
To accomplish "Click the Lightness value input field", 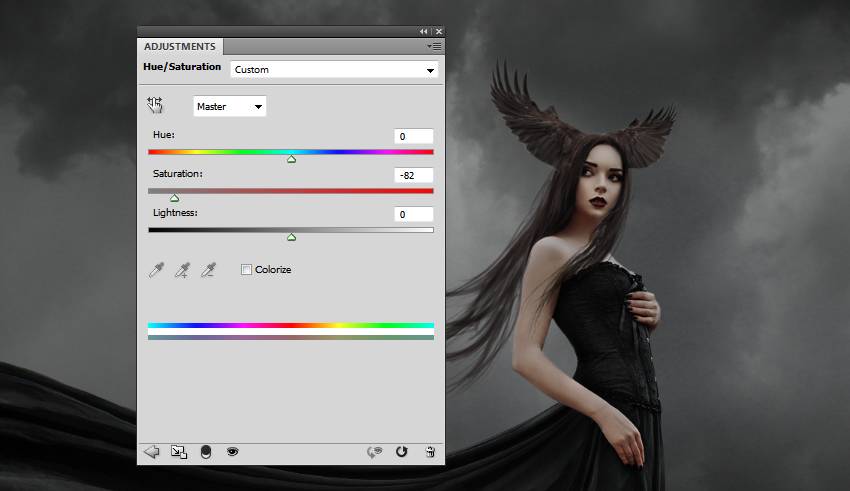I will (413, 214).
